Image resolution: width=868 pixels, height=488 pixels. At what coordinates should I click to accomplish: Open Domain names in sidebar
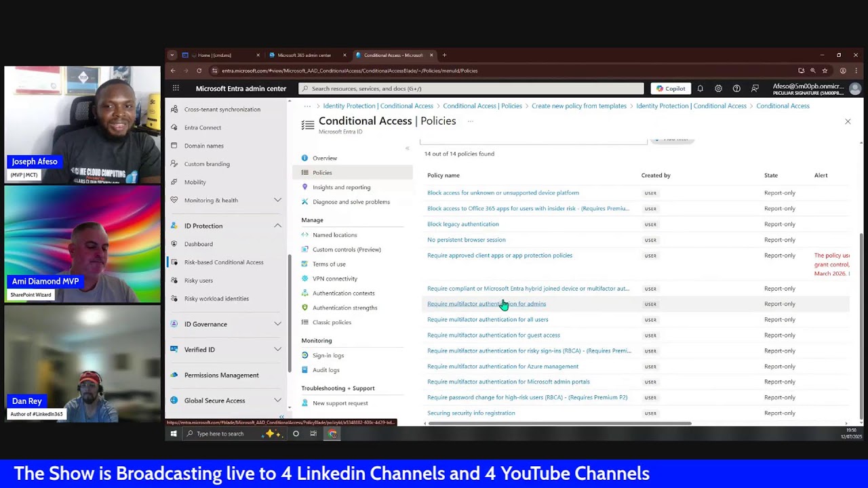click(203, 146)
